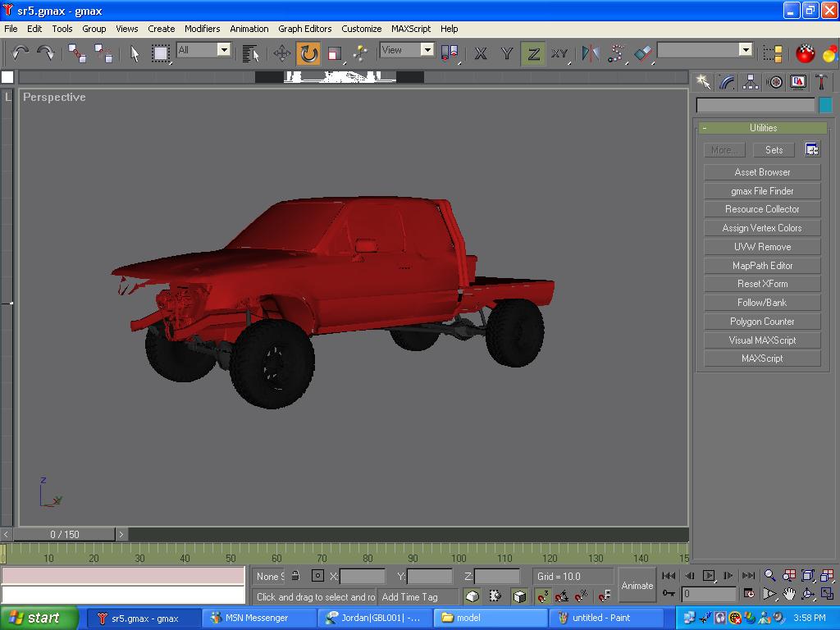Activate the Select Object arrow tool

pos(135,53)
